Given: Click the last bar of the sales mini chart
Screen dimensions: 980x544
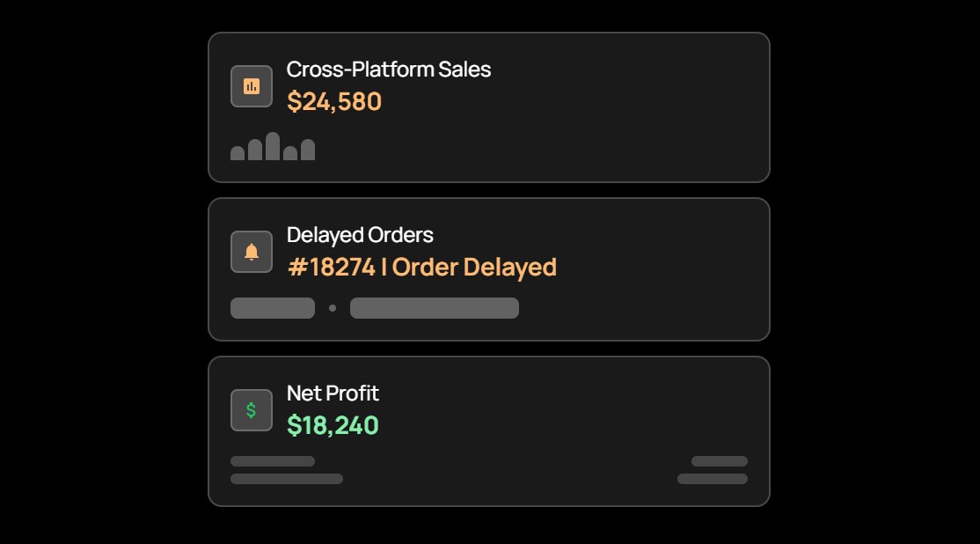Looking at the screenshot, I should coord(308,151).
